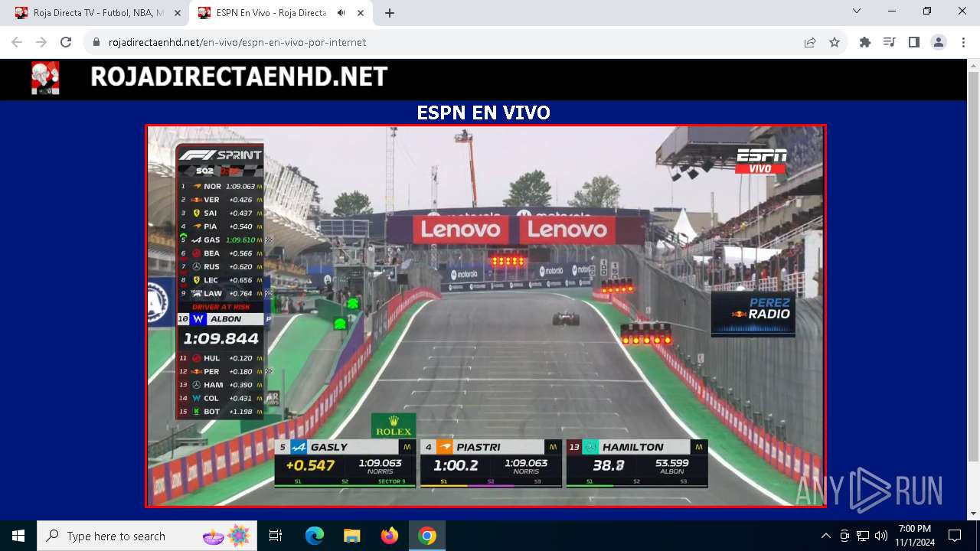Click the tray device safety icon
This screenshot has width=980, height=551.
coord(844,536)
